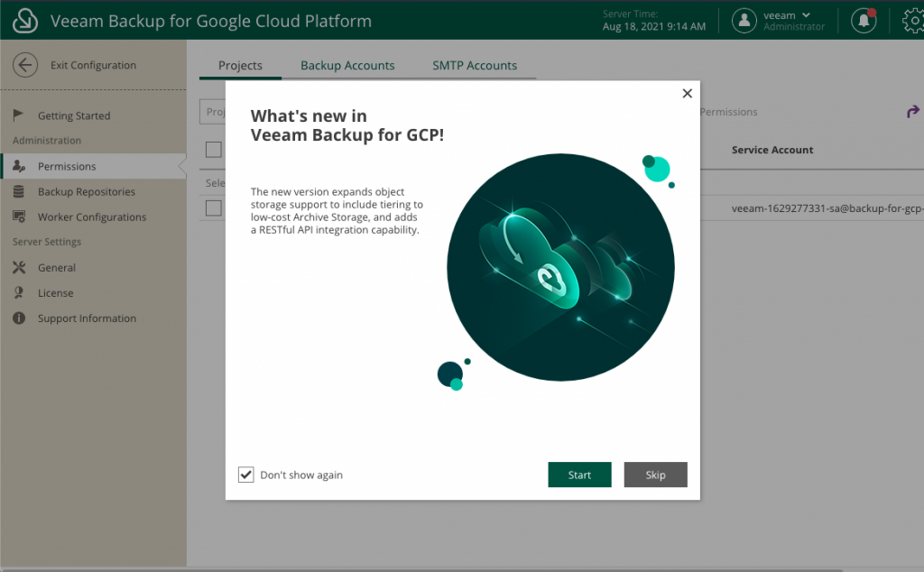Click the purple redo arrow icon
Image resolution: width=924 pixels, height=572 pixels.
(x=913, y=111)
